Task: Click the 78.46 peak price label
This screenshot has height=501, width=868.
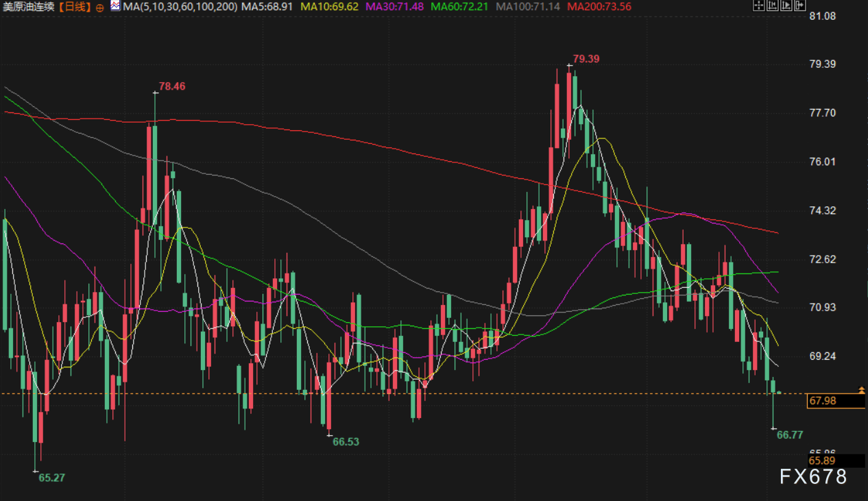Action: [172, 86]
